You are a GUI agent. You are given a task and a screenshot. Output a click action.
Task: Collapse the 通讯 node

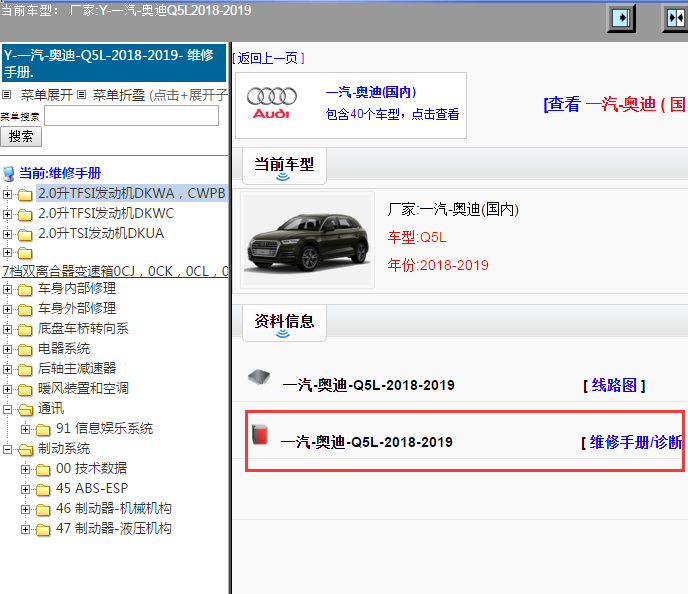(7, 409)
